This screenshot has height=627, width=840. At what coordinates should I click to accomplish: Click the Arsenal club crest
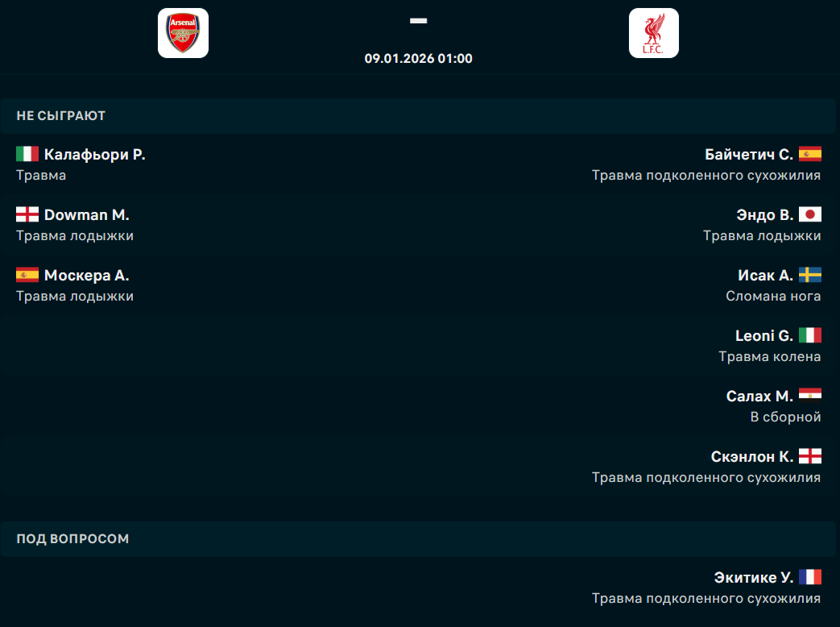coord(183,33)
